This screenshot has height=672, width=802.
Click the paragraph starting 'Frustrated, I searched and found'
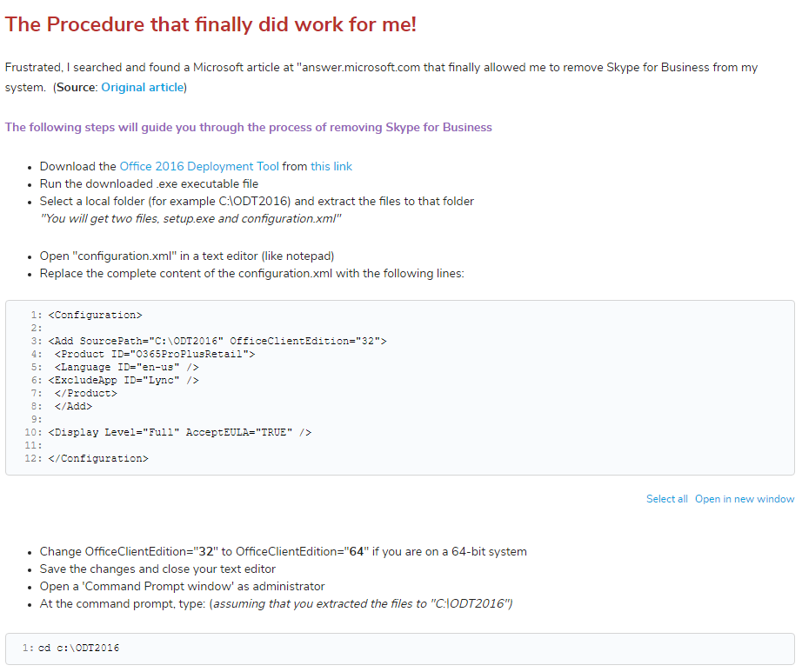click(381, 77)
